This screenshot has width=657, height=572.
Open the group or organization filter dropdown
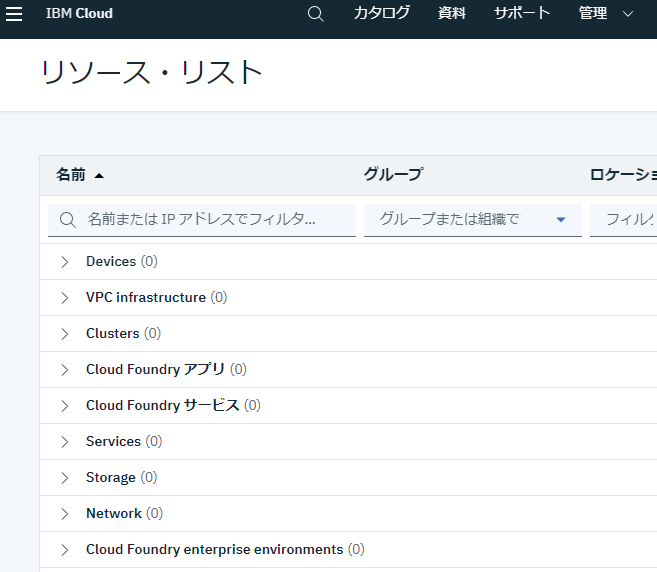[x=473, y=220]
